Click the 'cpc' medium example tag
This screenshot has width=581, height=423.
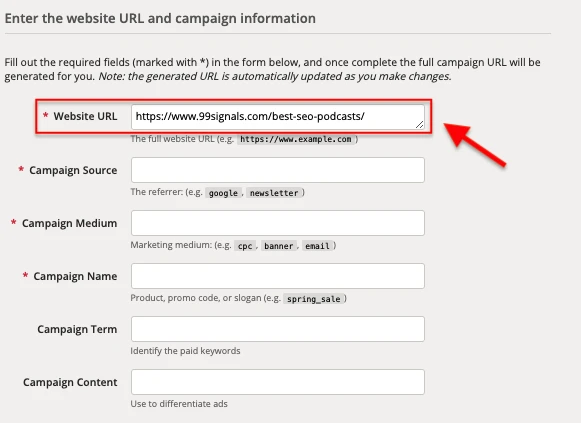tap(245, 246)
